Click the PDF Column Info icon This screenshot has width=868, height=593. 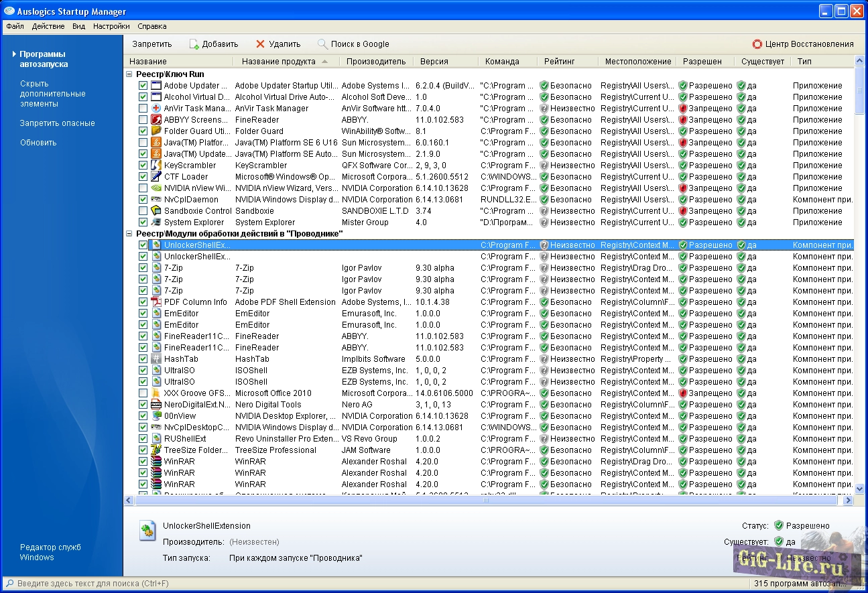point(156,302)
